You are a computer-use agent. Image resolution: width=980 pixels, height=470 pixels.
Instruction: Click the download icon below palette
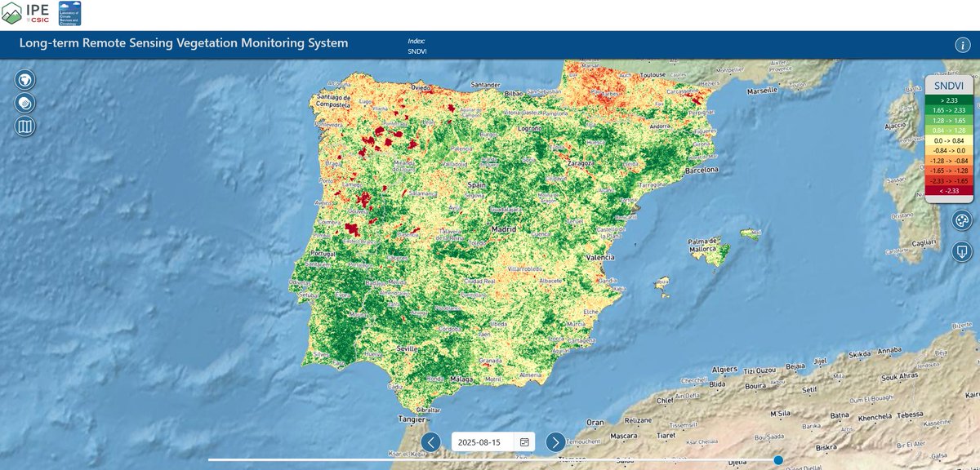[x=962, y=252]
